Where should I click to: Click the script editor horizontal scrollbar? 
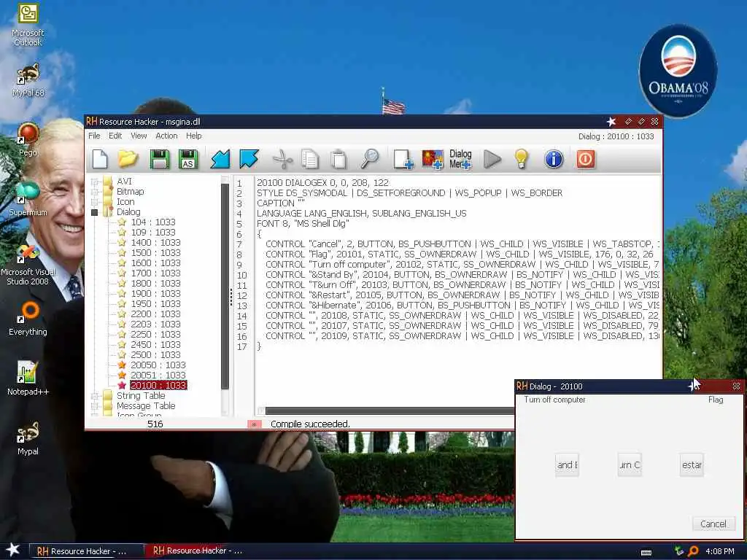[390, 411]
